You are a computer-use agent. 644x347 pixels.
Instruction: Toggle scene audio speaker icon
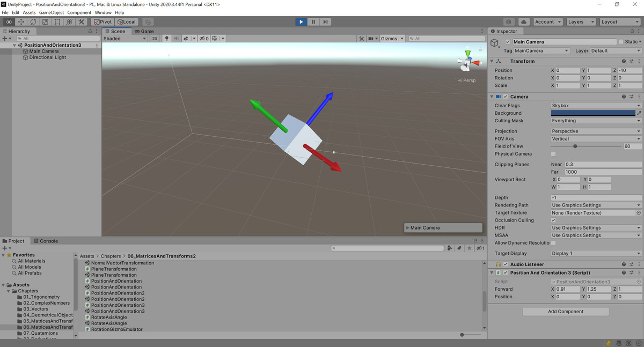coord(176,39)
